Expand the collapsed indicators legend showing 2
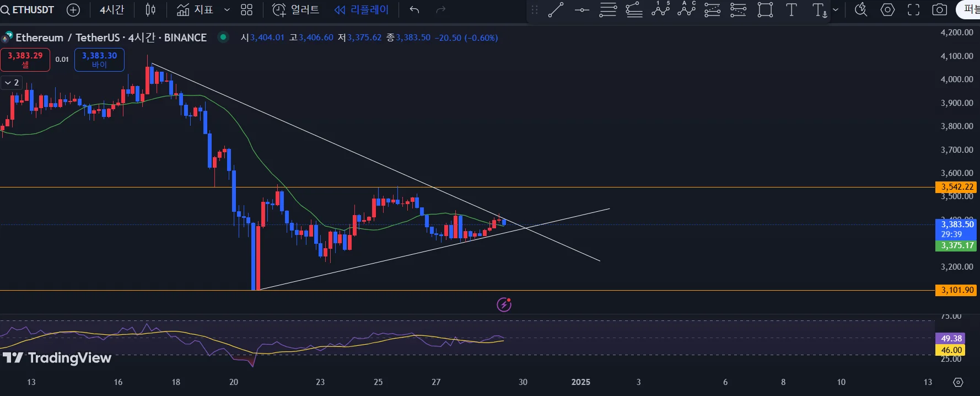980x396 pixels. 12,83
